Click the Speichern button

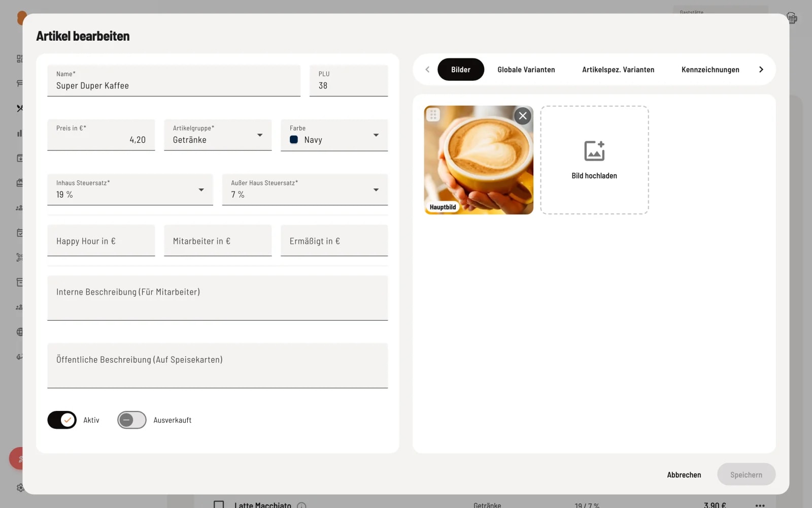[746, 474]
